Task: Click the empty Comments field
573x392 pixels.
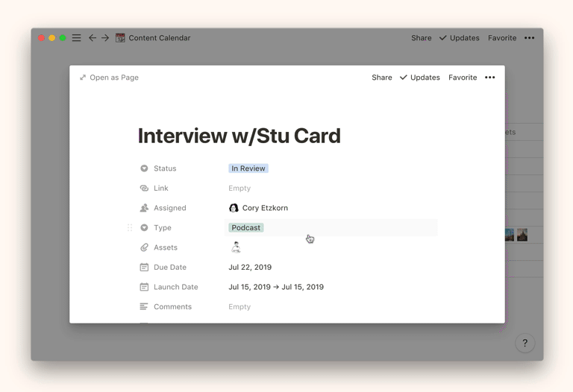Action: coord(239,306)
